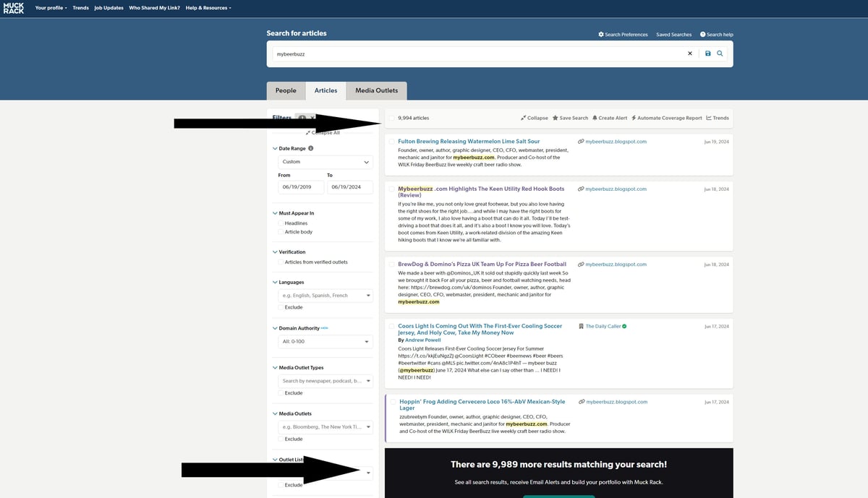Open the Hoppin' Frog Cervecero Loco article title
Screen dimensions: 868x498
tap(482, 405)
